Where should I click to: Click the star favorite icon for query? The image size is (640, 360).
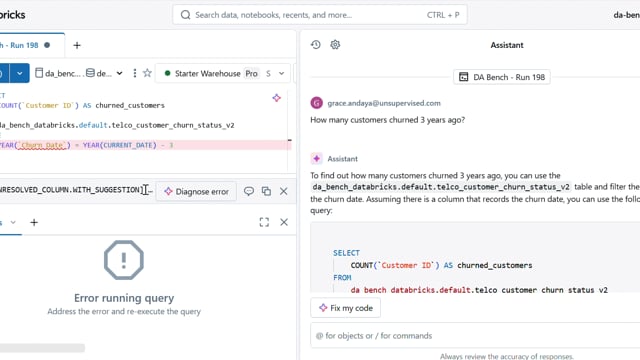pyautogui.click(x=147, y=73)
